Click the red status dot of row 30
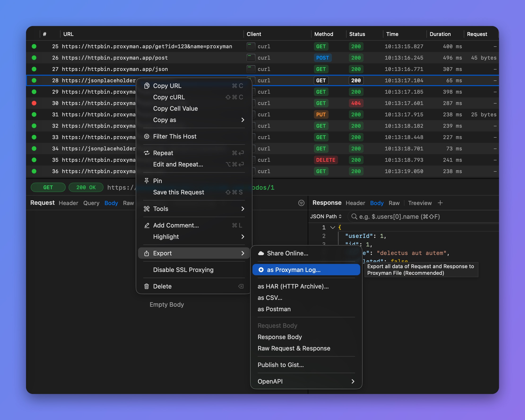525x420 pixels. [34, 103]
